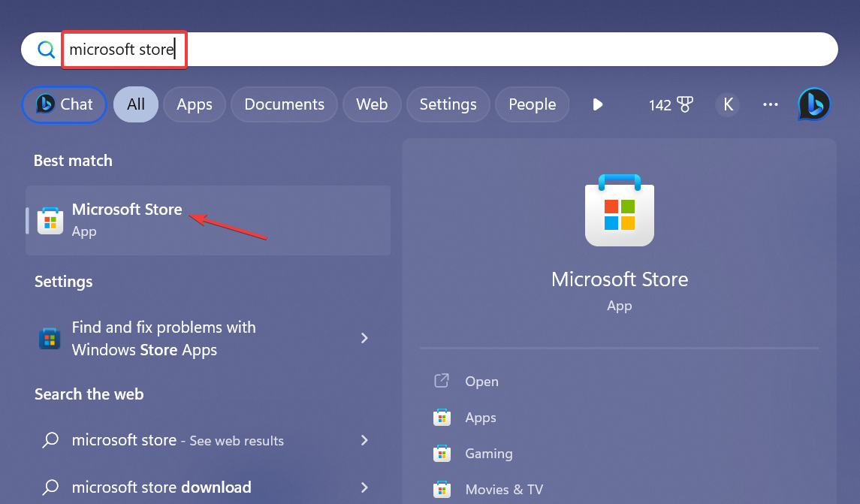
Task: Click the Microsoft Store title in preview pane
Action: (620, 279)
